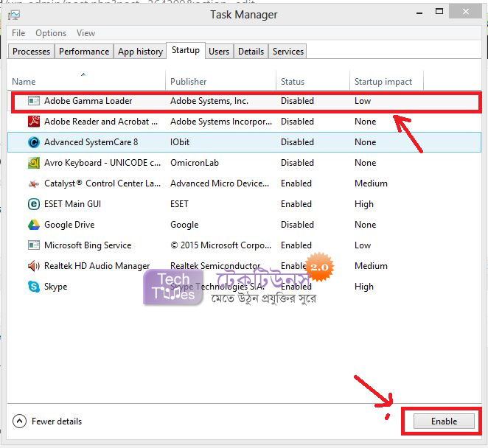Click the Google Drive icon
488x448 pixels.
coord(34,225)
